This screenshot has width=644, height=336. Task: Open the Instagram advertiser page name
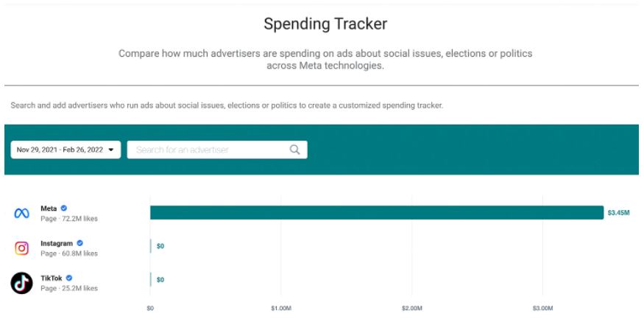[57, 243]
